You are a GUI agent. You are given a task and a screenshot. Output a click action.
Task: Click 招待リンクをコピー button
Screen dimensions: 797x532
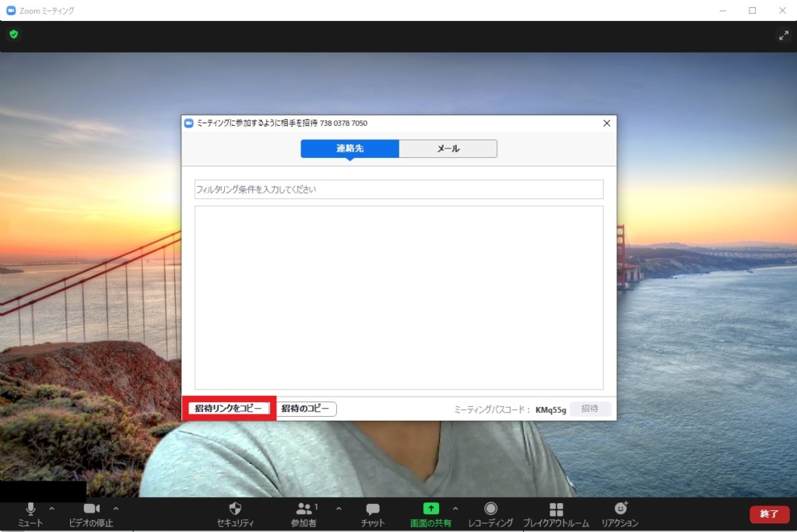(x=228, y=408)
